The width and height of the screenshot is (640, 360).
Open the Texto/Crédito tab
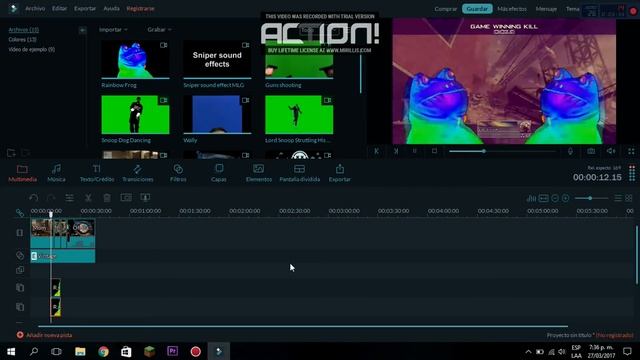pyautogui.click(x=97, y=173)
